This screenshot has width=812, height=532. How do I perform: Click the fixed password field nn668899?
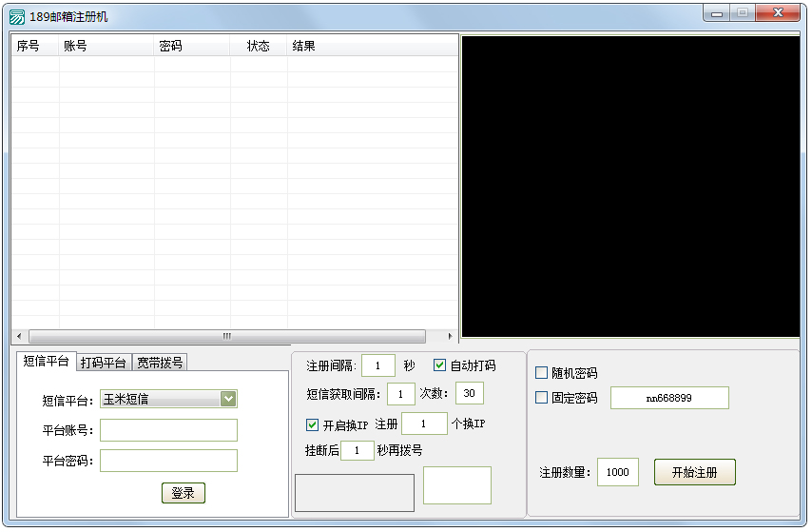[x=669, y=398]
